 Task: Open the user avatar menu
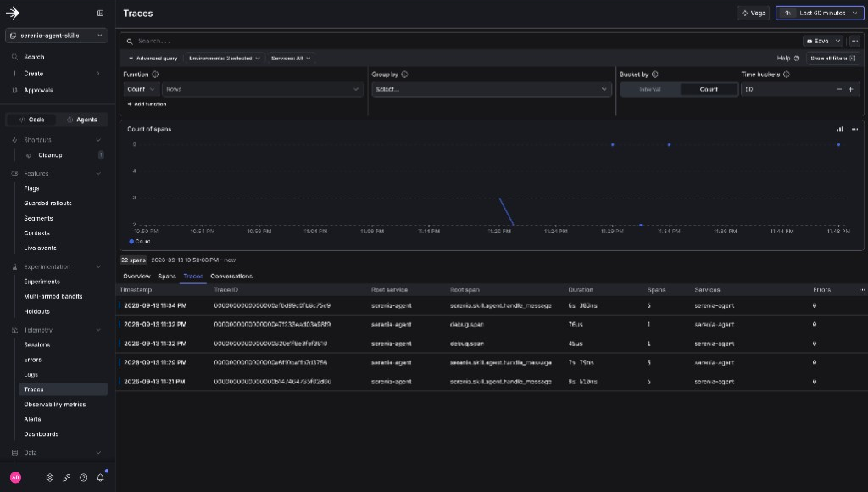pos(15,477)
